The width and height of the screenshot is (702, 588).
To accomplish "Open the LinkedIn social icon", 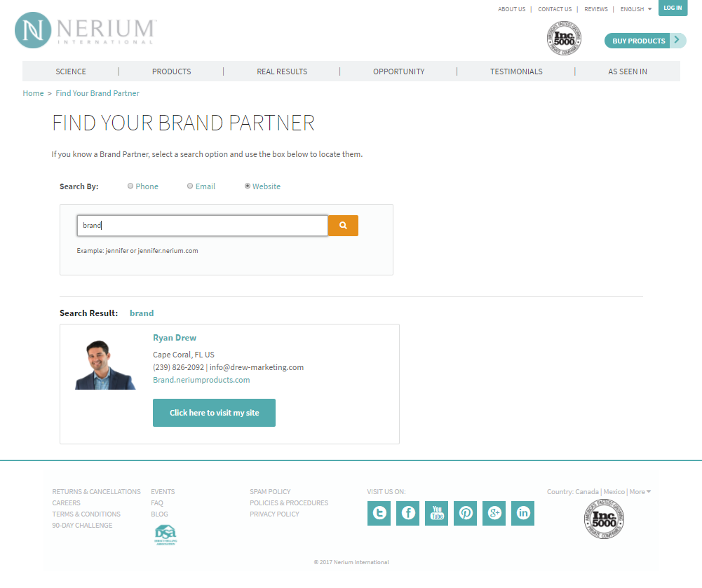I will click(523, 513).
